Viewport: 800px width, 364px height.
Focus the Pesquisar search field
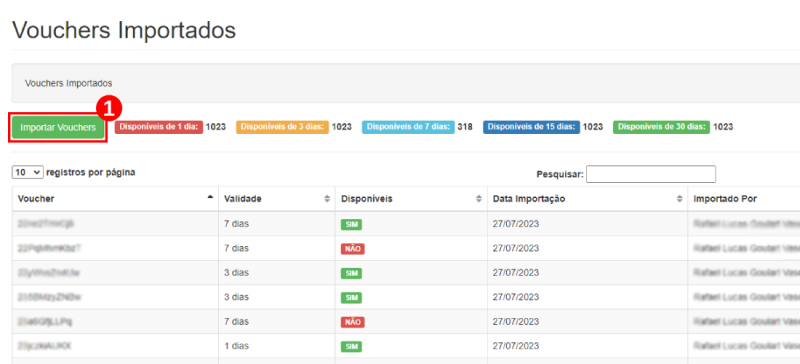click(x=651, y=174)
